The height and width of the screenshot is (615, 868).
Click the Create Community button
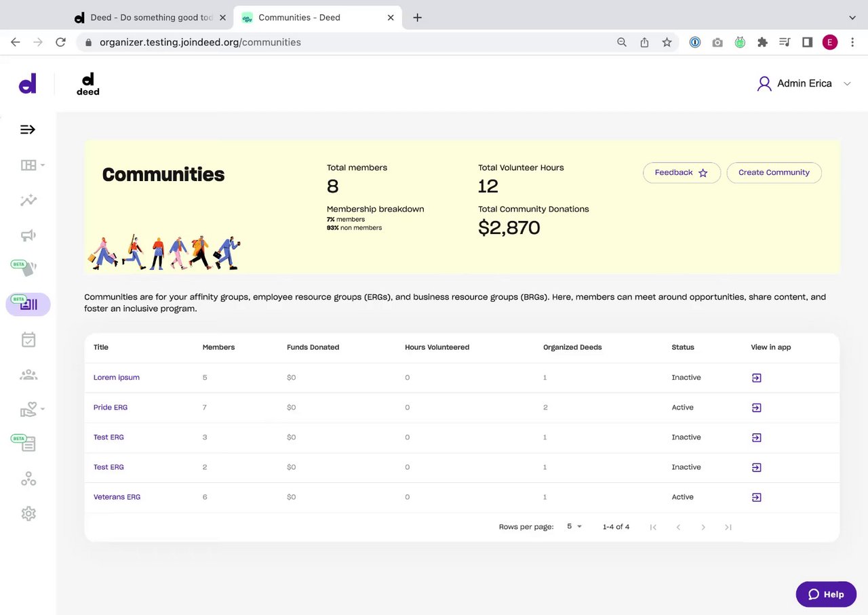point(774,173)
